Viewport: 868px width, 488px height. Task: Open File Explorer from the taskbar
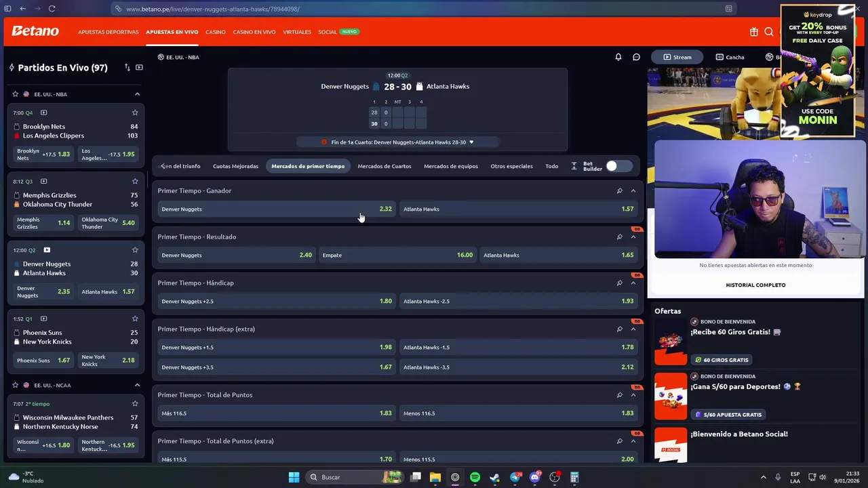[435, 477]
